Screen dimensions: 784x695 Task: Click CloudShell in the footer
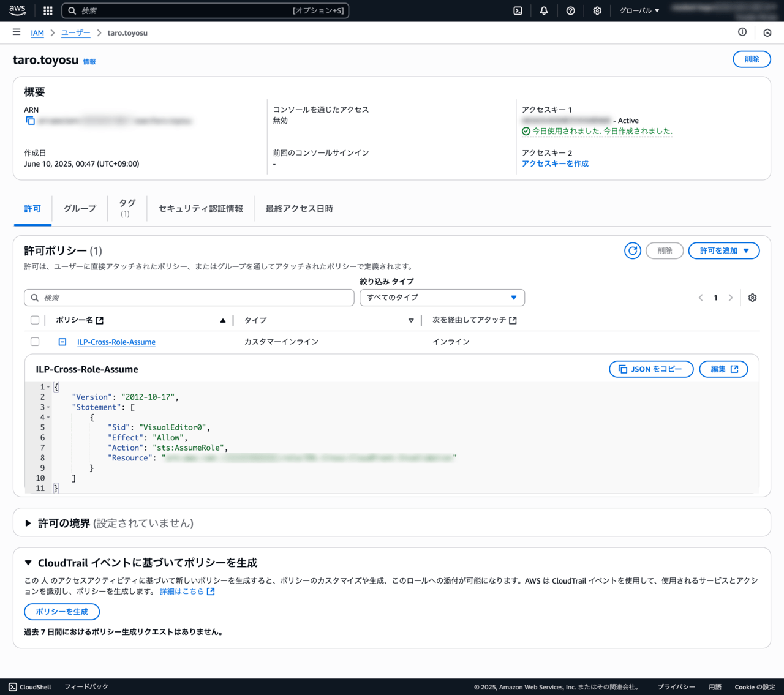[x=30, y=687]
